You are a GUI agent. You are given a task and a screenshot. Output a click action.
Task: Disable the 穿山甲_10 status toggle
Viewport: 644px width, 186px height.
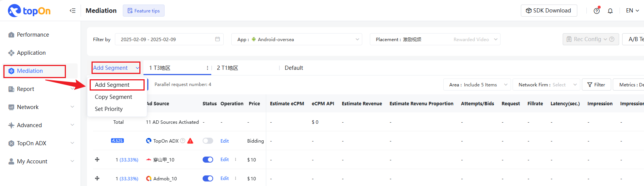pyautogui.click(x=208, y=160)
